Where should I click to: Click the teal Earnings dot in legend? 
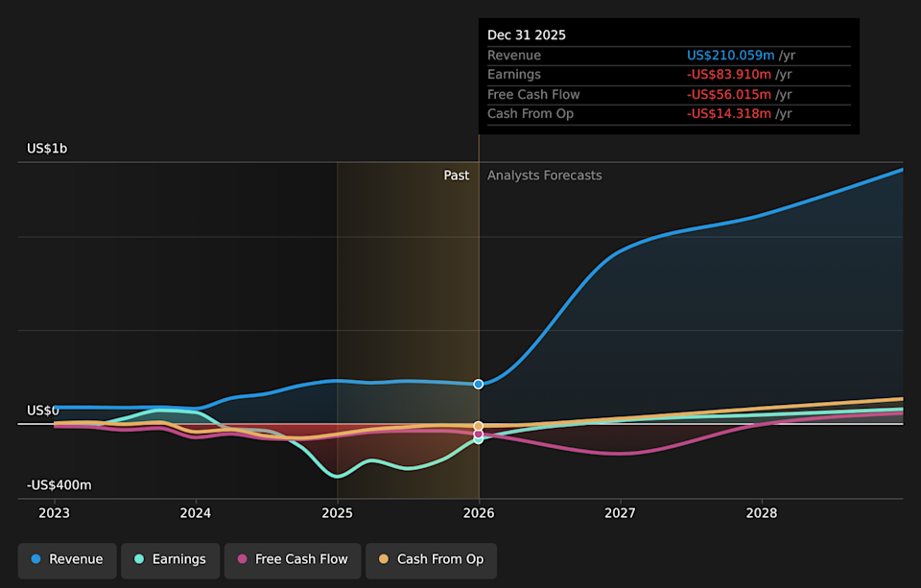tap(139, 559)
